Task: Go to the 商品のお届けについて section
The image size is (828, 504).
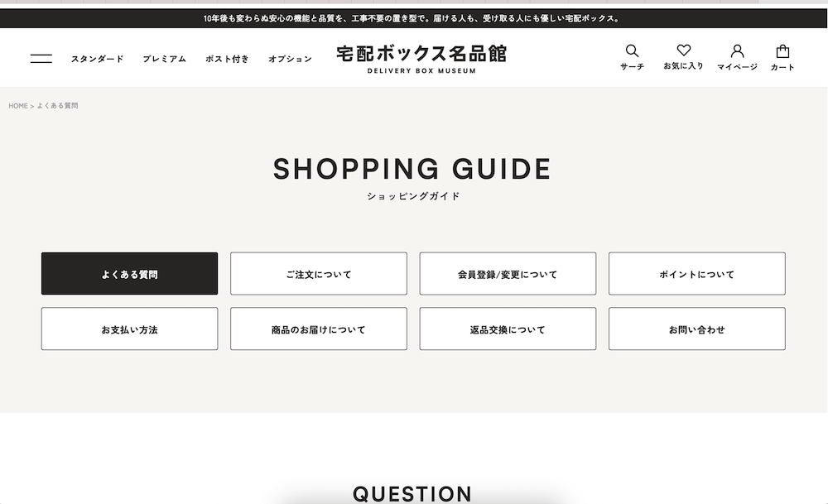Action: pos(319,329)
